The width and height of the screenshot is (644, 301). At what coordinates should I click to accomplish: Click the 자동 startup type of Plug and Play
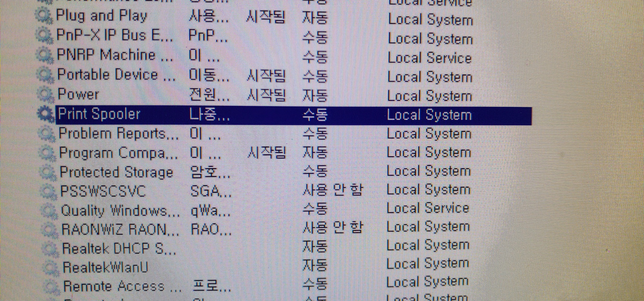coord(315,18)
